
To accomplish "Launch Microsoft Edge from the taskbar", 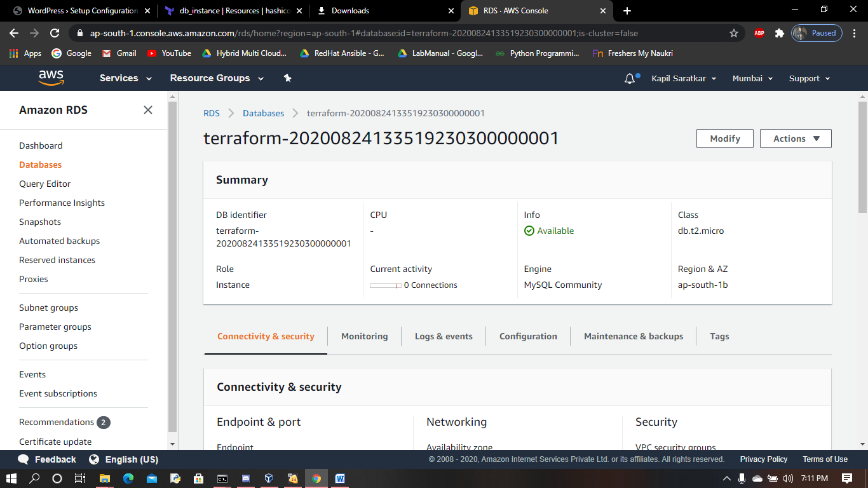I will pyautogui.click(x=128, y=478).
